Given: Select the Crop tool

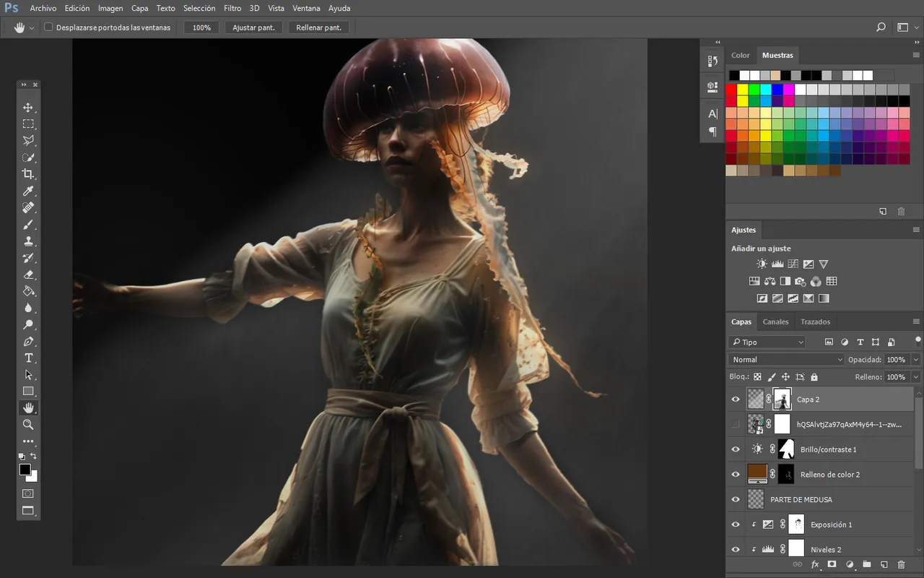Looking at the screenshot, I should click(28, 174).
